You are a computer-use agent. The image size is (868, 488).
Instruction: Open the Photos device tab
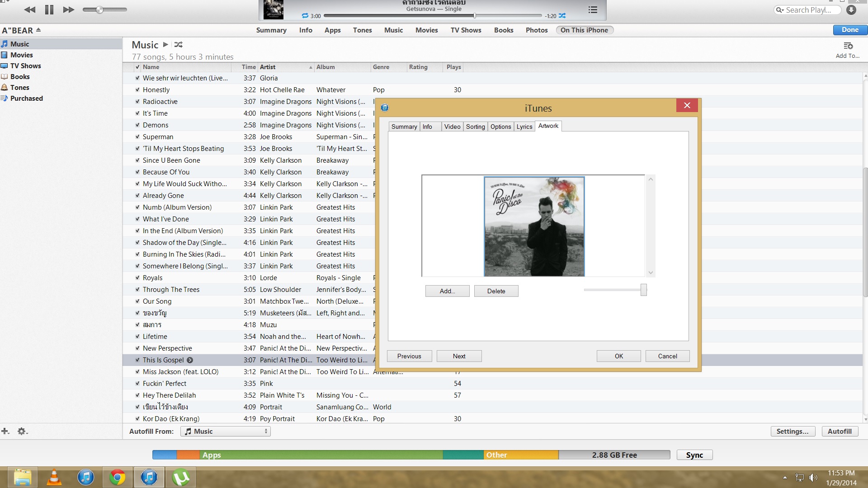tap(537, 30)
